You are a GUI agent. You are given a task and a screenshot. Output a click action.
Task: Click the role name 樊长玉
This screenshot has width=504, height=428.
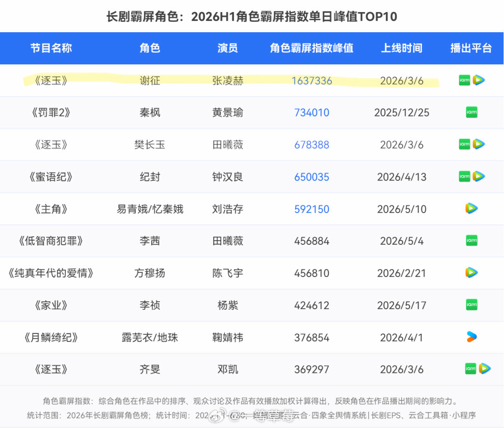150,145
